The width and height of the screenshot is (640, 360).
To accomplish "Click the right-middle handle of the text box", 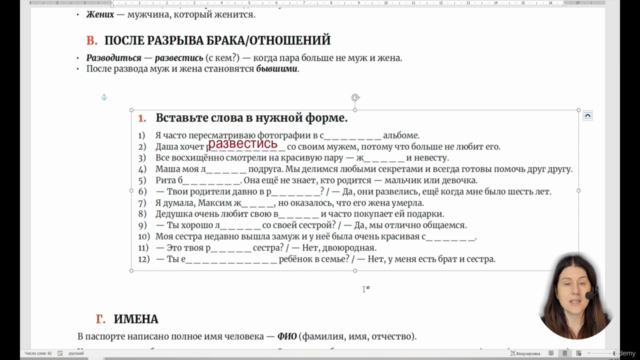I will pyautogui.click(x=578, y=191).
